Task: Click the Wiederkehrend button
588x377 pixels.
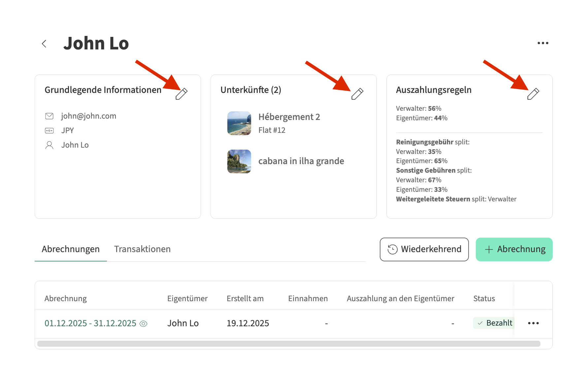Action: (x=424, y=249)
